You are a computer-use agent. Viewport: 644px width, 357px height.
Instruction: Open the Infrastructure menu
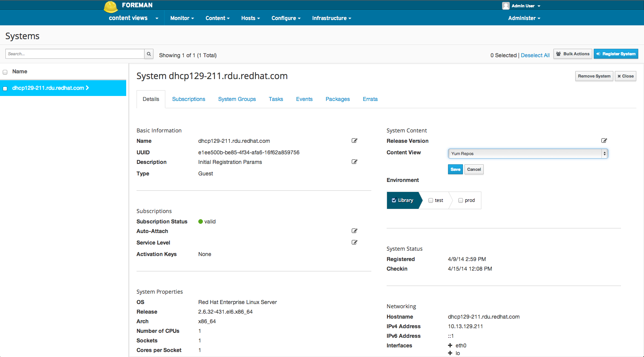332,18
